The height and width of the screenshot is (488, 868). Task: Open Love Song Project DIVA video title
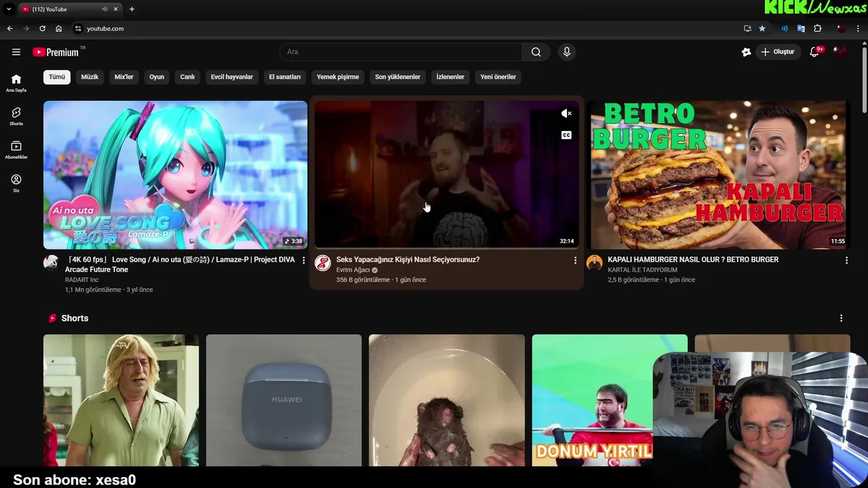pos(180,264)
